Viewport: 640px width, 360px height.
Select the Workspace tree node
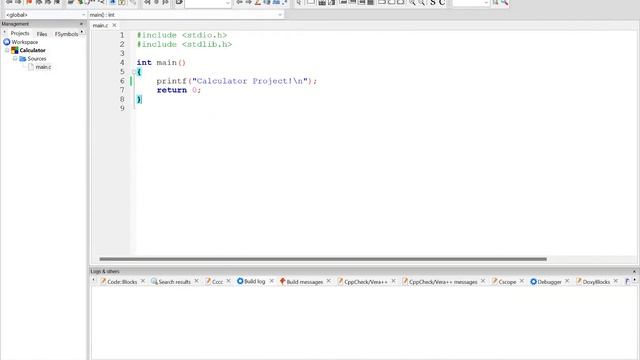24,42
